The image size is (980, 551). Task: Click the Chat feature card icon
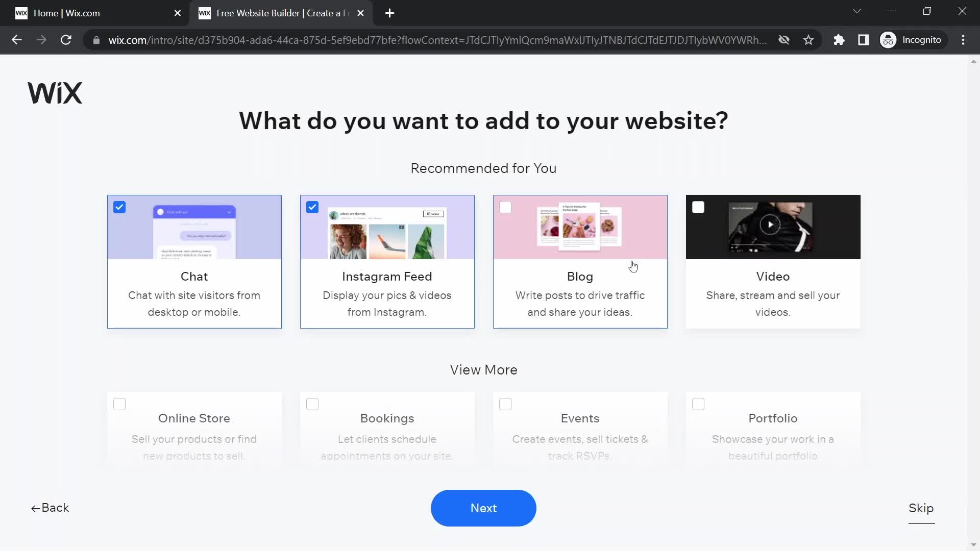point(118,207)
